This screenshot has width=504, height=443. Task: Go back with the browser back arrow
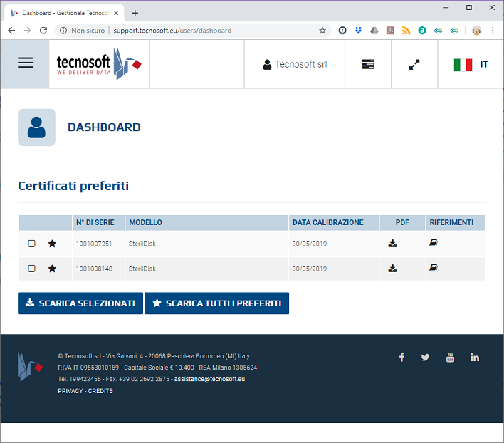point(11,31)
